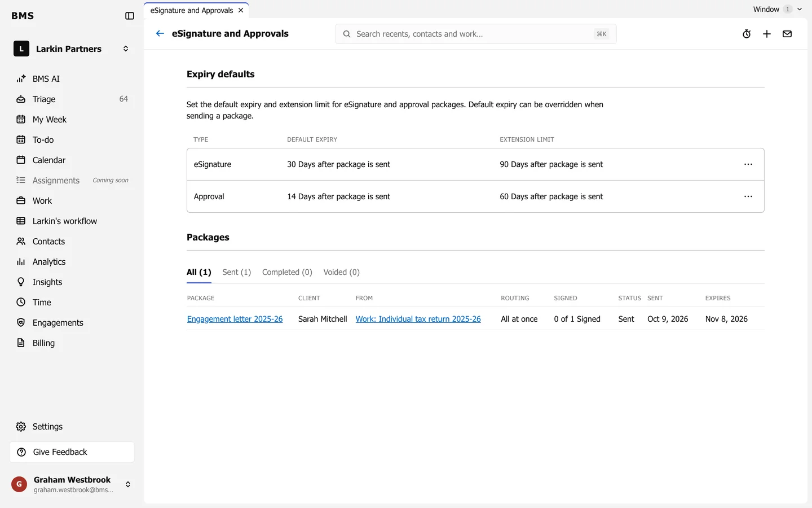This screenshot has width=812, height=508.
Task: Open the Work section
Action: point(72,200)
